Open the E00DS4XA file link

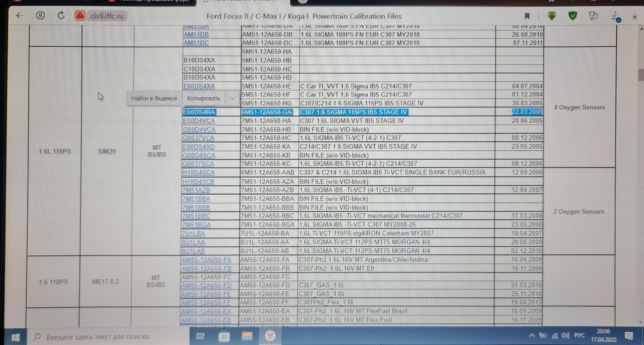pos(199,86)
